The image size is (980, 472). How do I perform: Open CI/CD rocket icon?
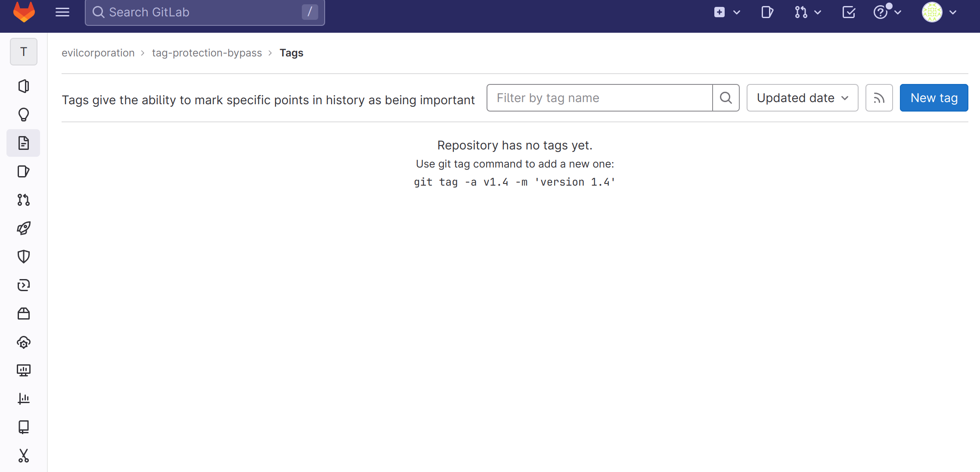point(24,228)
